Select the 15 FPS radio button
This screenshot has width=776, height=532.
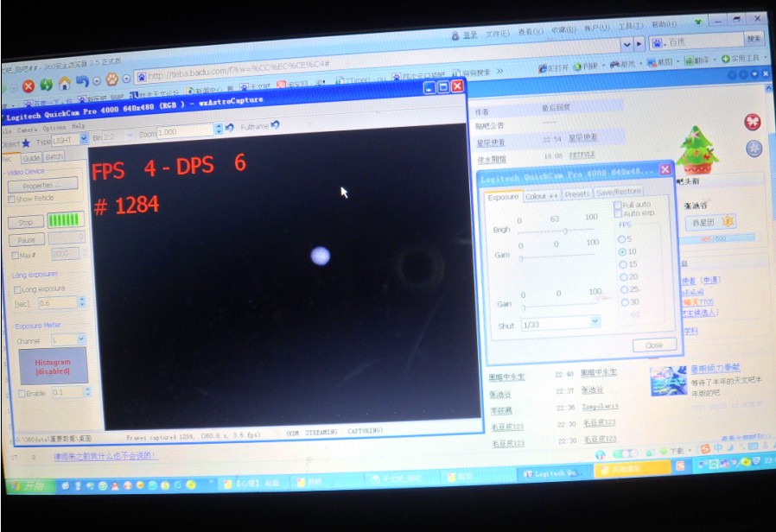[624, 264]
